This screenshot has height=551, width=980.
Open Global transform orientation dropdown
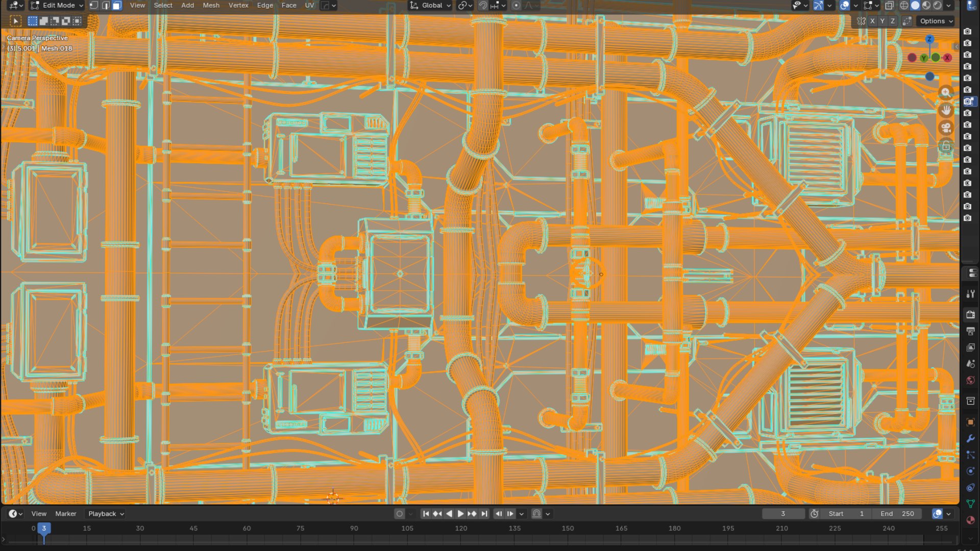click(431, 5)
